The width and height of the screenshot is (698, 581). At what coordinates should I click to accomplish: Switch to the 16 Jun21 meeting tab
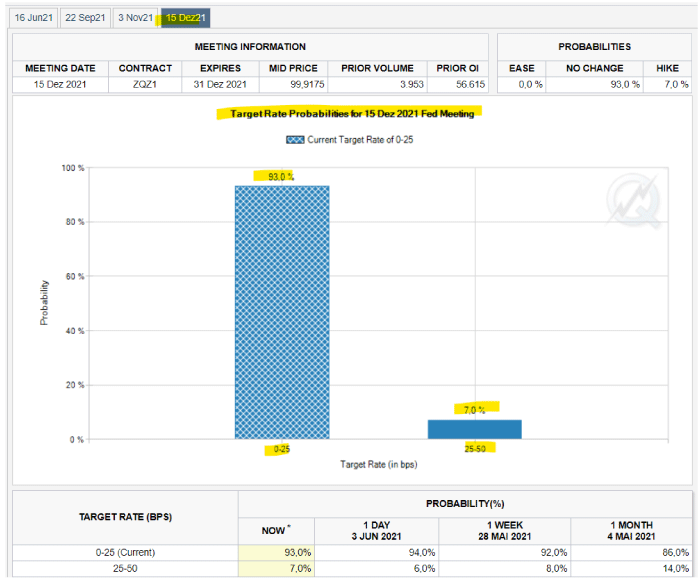pos(33,18)
